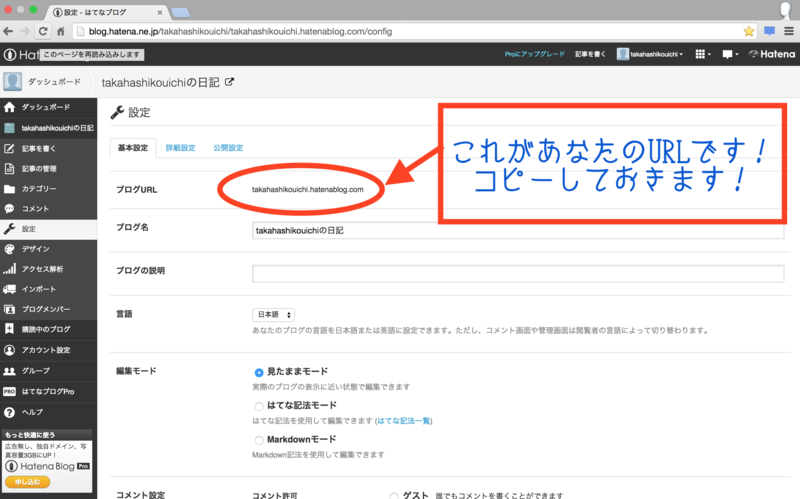Open アクセス解析 in sidebar

48,269
